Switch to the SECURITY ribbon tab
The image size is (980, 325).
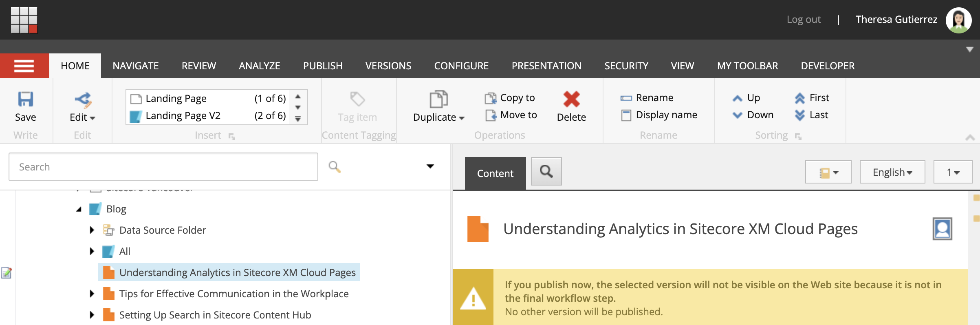pos(626,66)
